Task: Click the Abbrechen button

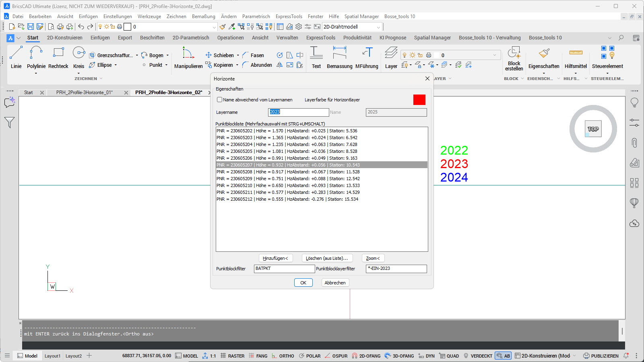Action: click(335, 283)
